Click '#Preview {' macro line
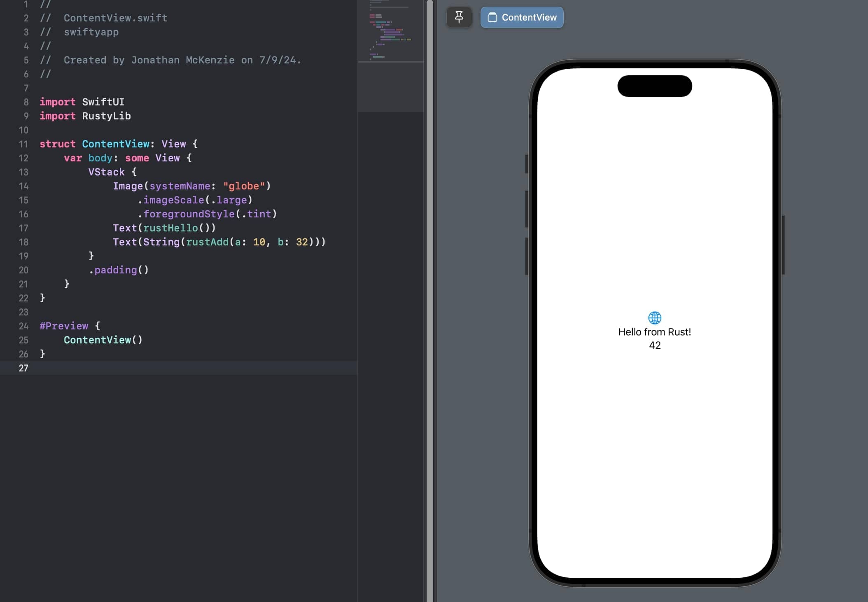 pyautogui.click(x=70, y=326)
